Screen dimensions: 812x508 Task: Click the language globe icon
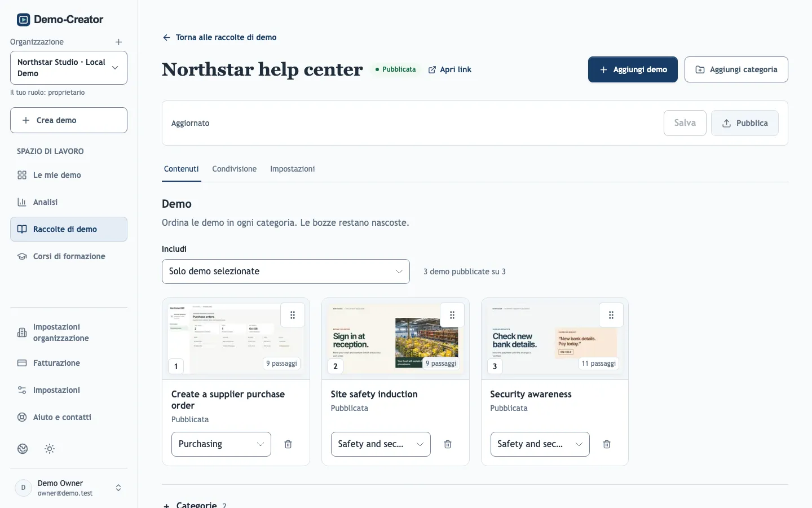[x=23, y=449]
